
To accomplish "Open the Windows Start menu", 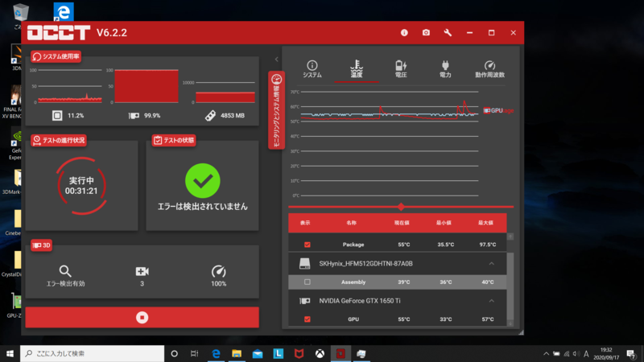I will [x=10, y=353].
